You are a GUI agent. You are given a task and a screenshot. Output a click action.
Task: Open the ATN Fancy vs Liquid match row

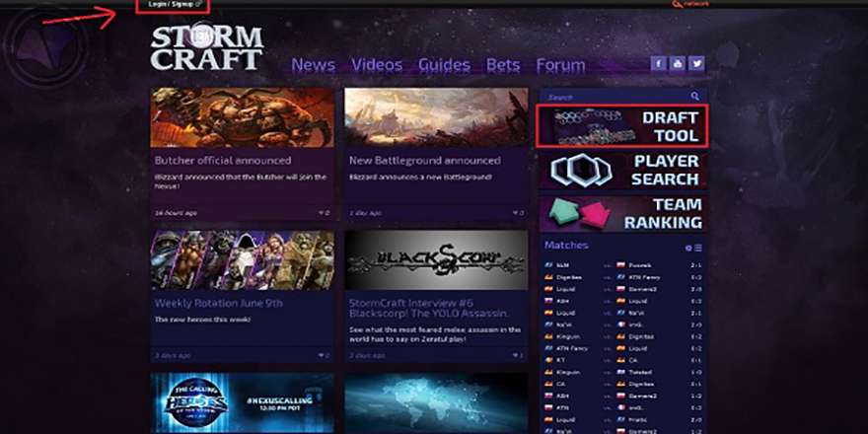point(623,348)
